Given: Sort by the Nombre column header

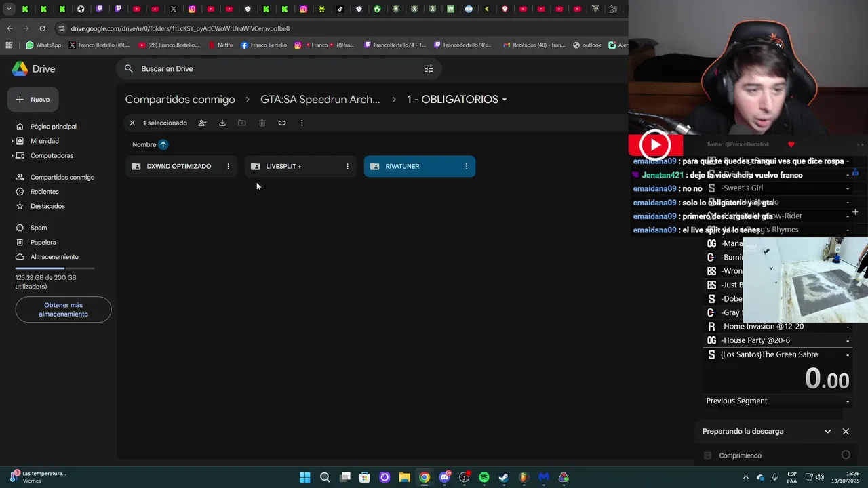Looking at the screenshot, I should 144,144.
